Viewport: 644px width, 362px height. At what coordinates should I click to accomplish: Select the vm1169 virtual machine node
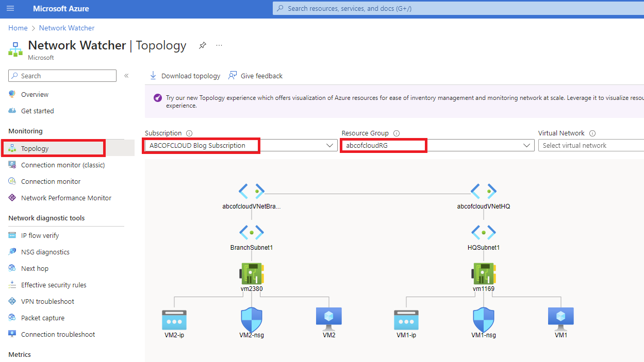click(483, 273)
